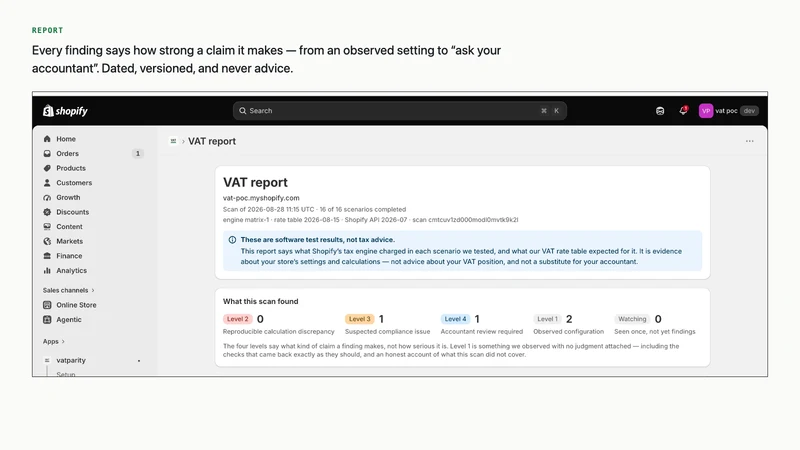Click the Analytics bar chart icon

[47, 270]
